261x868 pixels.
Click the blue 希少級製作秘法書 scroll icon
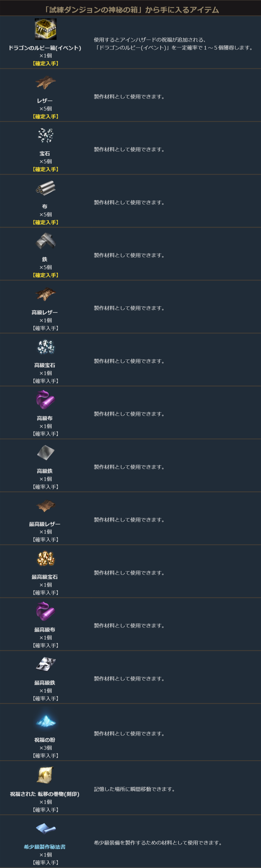coord(45,828)
